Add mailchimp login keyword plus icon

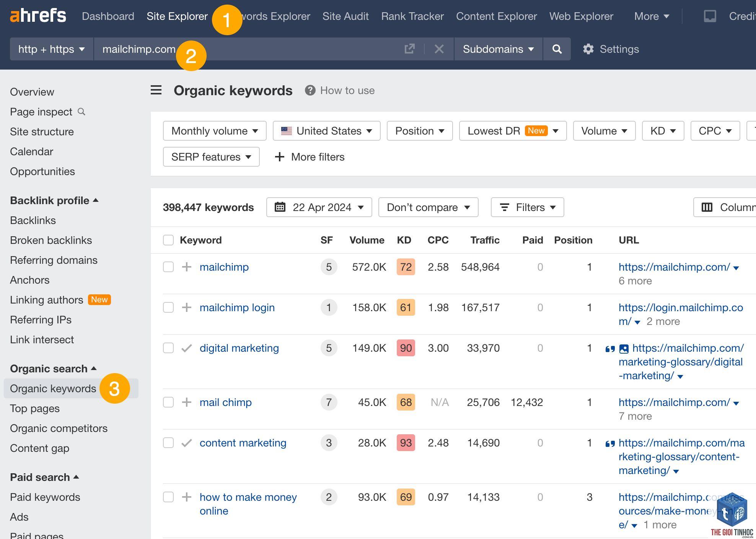tap(186, 307)
